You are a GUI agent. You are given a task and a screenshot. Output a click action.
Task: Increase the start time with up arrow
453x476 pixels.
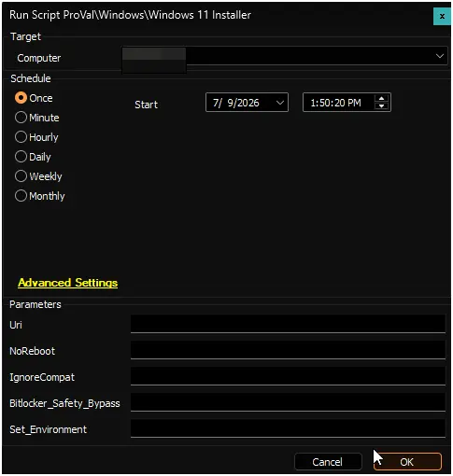[381, 99]
